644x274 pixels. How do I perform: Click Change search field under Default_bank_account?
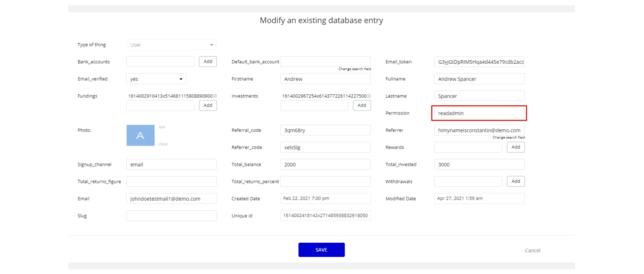click(354, 69)
